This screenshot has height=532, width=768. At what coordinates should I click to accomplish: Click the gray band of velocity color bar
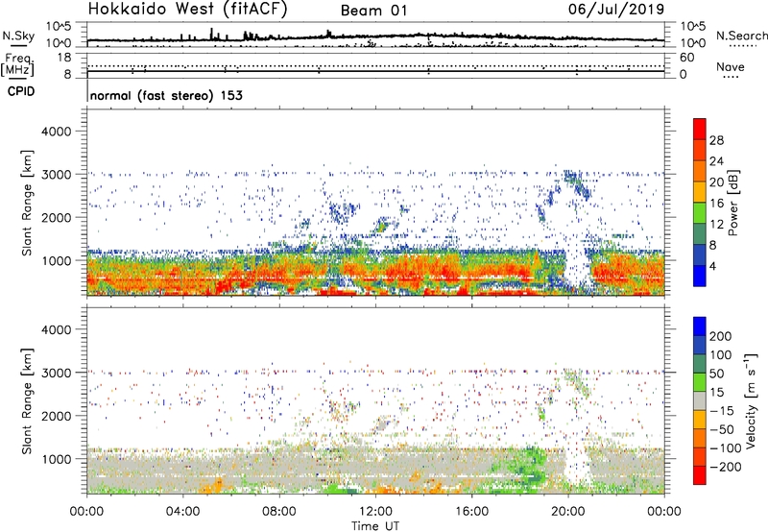(700, 401)
